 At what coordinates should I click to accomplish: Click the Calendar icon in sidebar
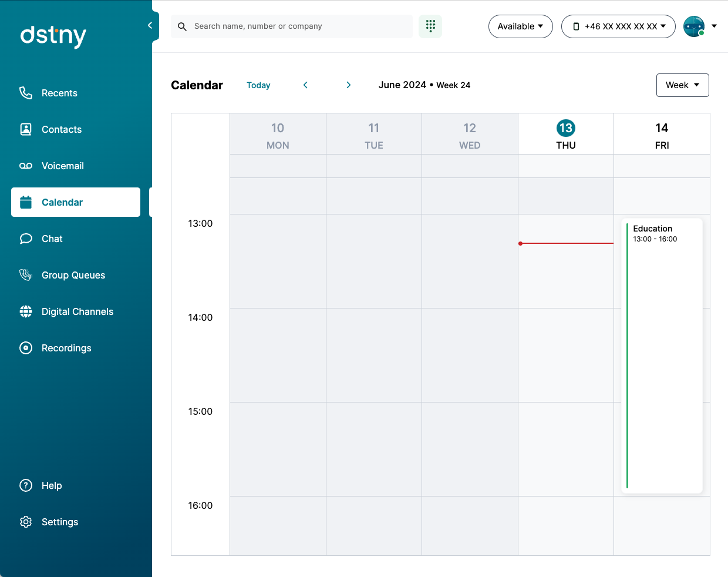click(x=26, y=202)
